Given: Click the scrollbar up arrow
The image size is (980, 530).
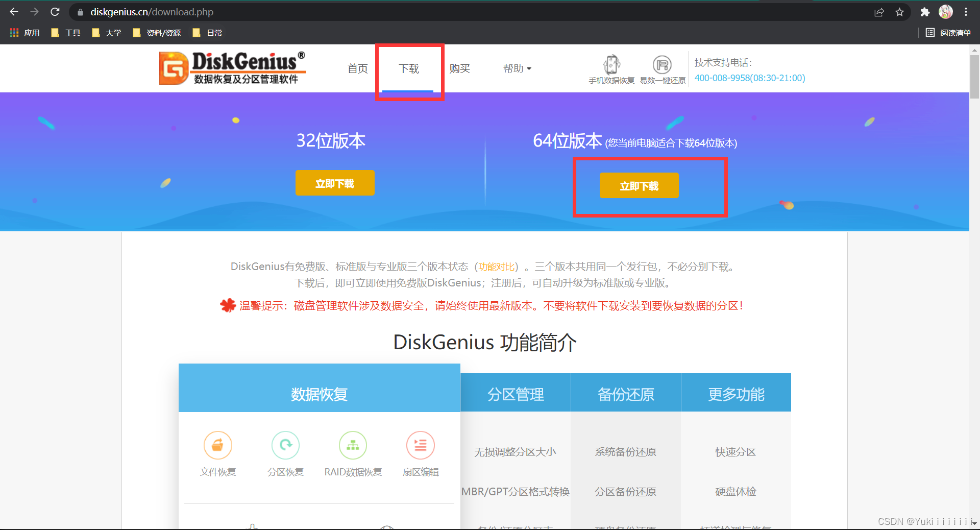Looking at the screenshot, I should (974, 50).
